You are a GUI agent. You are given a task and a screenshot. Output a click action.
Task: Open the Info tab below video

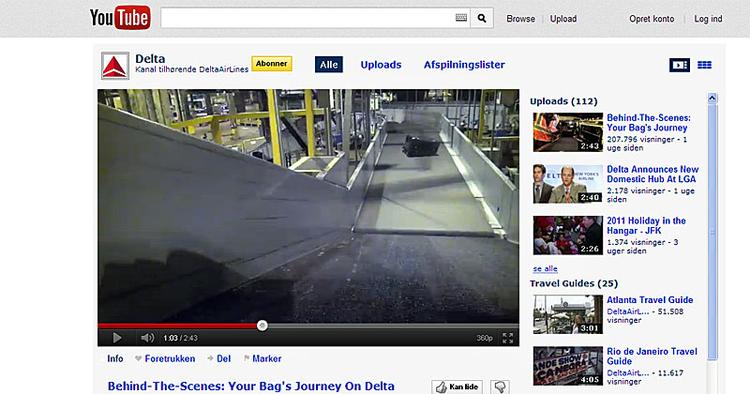coord(115,359)
